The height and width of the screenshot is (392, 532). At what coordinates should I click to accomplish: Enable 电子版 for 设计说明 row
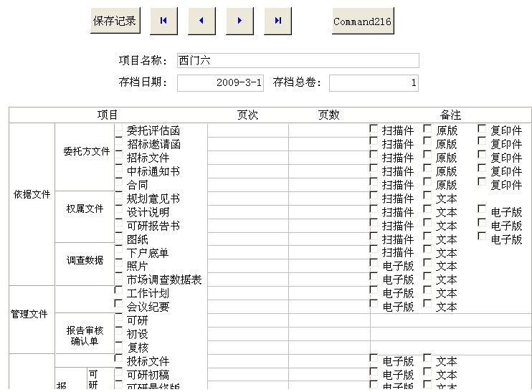coord(482,209)
